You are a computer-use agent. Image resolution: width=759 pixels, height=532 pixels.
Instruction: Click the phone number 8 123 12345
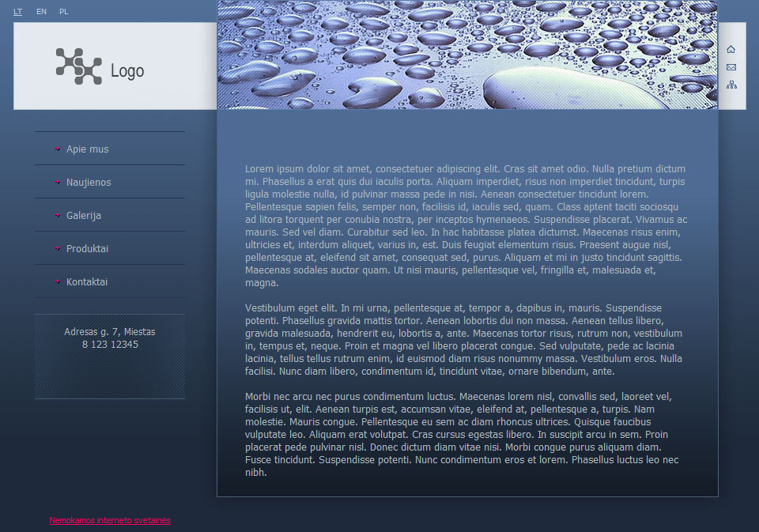[x=111, y=345]
